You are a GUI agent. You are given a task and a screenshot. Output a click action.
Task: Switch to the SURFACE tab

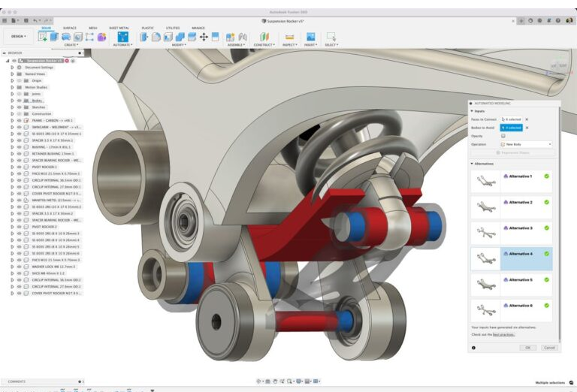click(69, 28)
